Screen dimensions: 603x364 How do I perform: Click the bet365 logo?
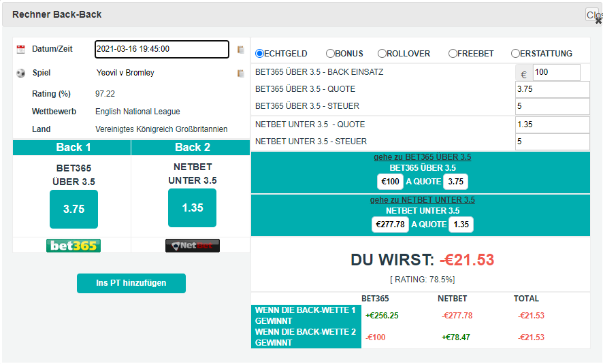coord(73,246)
